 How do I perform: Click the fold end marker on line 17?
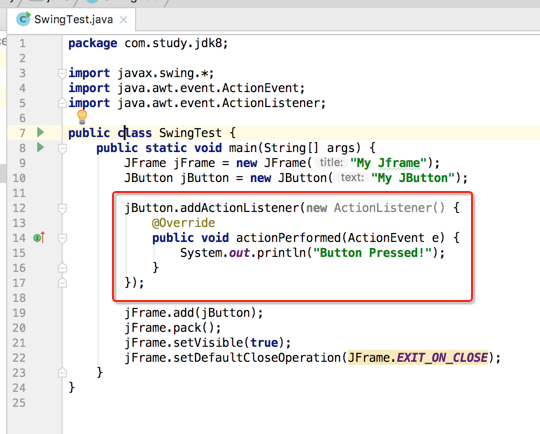click(x=62, y=283)
